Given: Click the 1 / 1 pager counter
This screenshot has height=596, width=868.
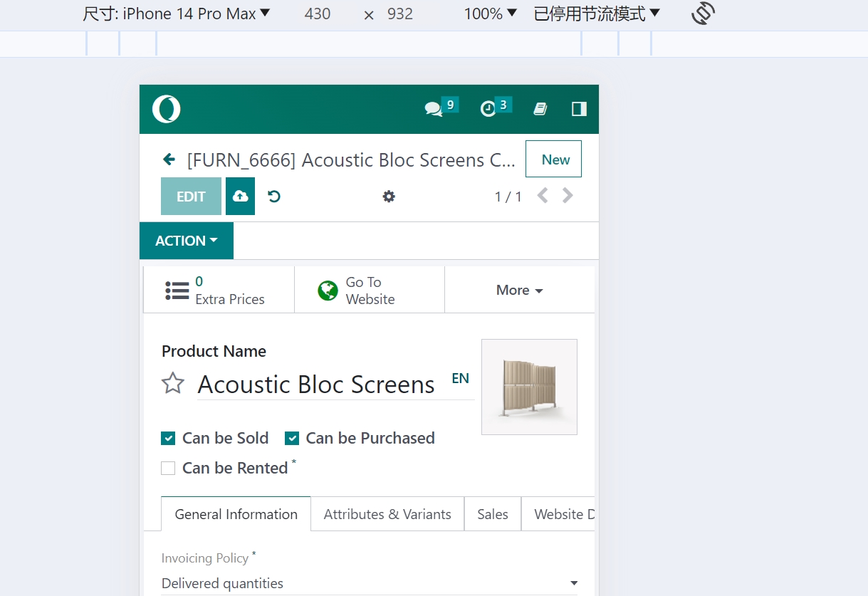Looking at the screenshot, I should click(508, 197).
